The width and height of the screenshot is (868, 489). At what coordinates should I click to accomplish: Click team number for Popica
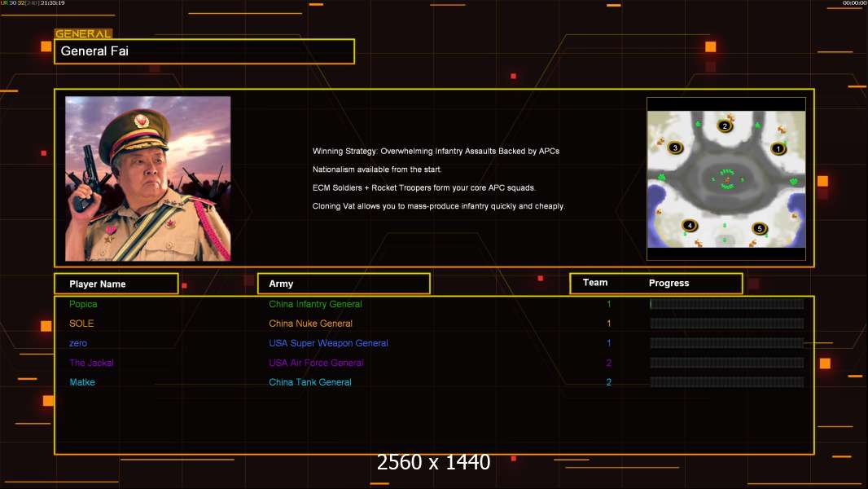pyautogui.click(x=608, y=304)
